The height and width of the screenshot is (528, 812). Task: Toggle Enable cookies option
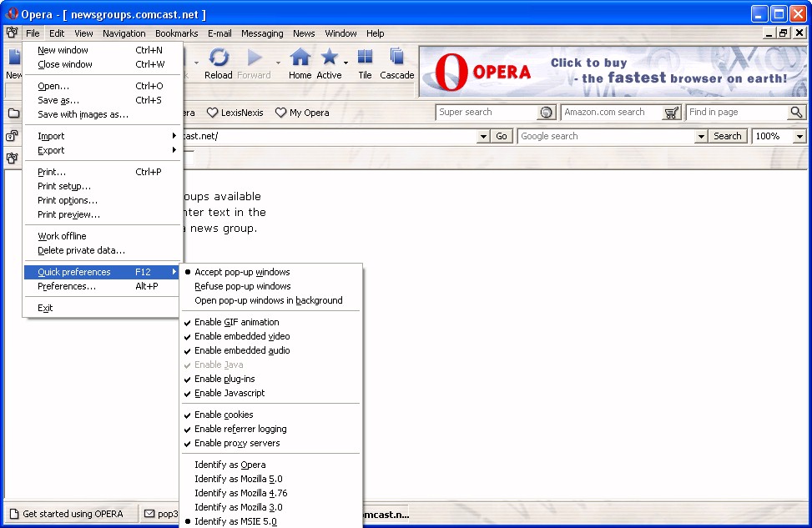coord(224,415)
